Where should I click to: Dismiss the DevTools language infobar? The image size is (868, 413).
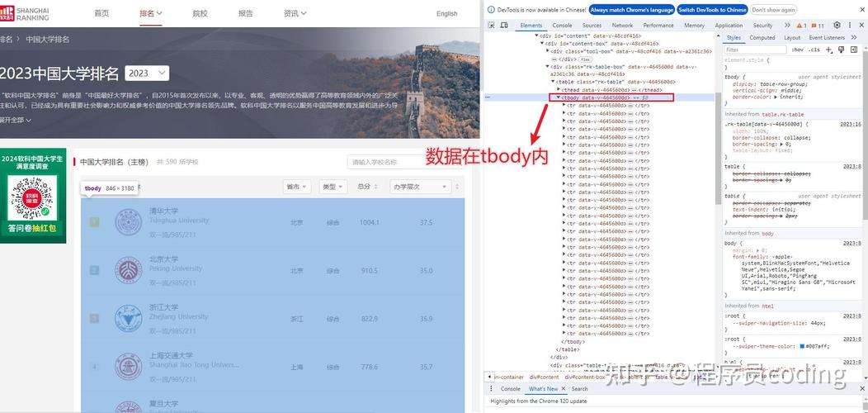tap(861, 9)
